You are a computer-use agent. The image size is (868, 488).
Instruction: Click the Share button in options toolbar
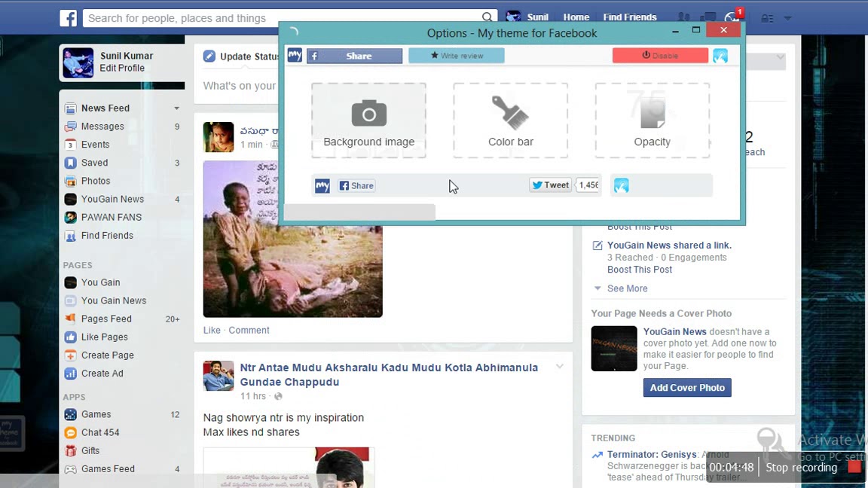(354, 56)
